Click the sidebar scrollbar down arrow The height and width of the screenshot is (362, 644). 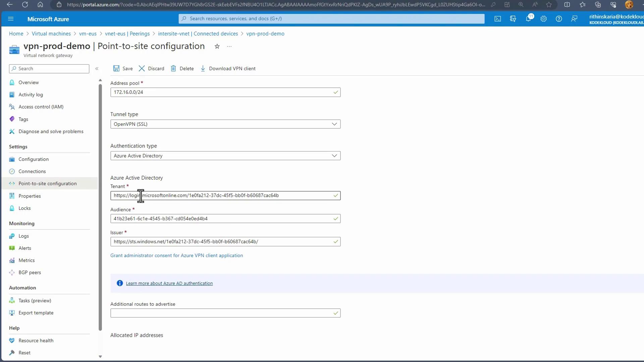100,357
